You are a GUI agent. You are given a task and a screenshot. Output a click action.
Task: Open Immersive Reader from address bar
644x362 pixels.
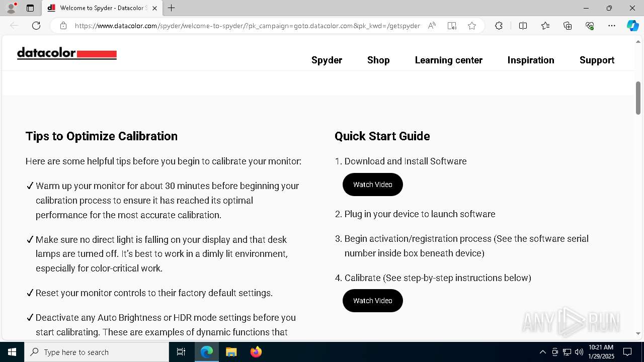coord(452,26)
